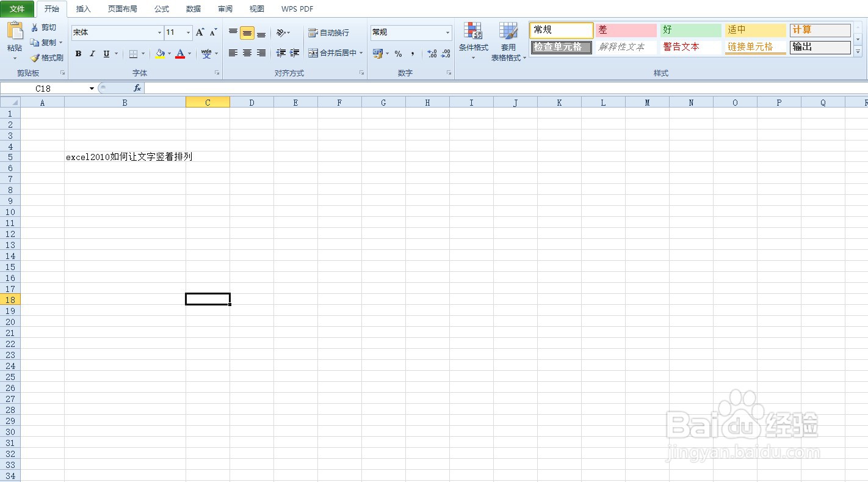This screenshot has height=482, width=868.
Task: Click the 复制 (Copy) button
Action: (46, 43)
